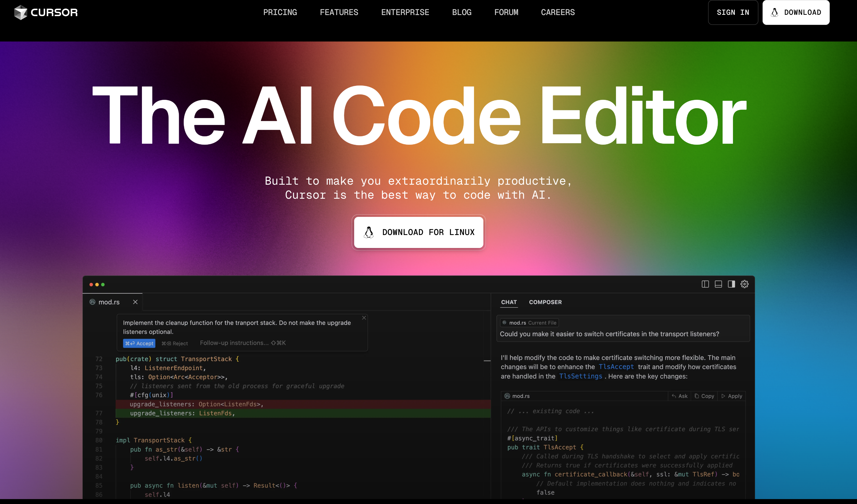Click the Follow-up instructions field
The height and width of the screenshot is (504, 857).
243,343
